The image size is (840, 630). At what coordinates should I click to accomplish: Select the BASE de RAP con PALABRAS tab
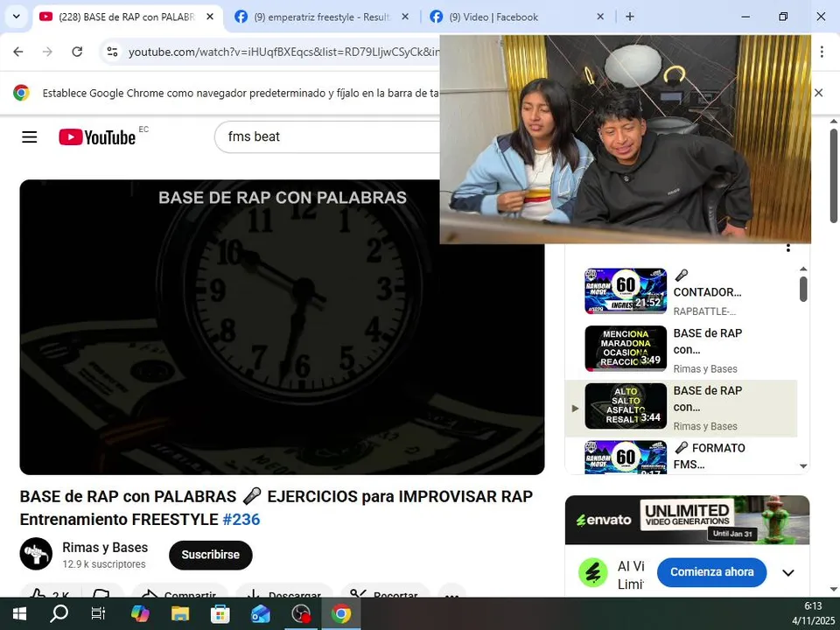pyautogui.click(x=128, y=17)
